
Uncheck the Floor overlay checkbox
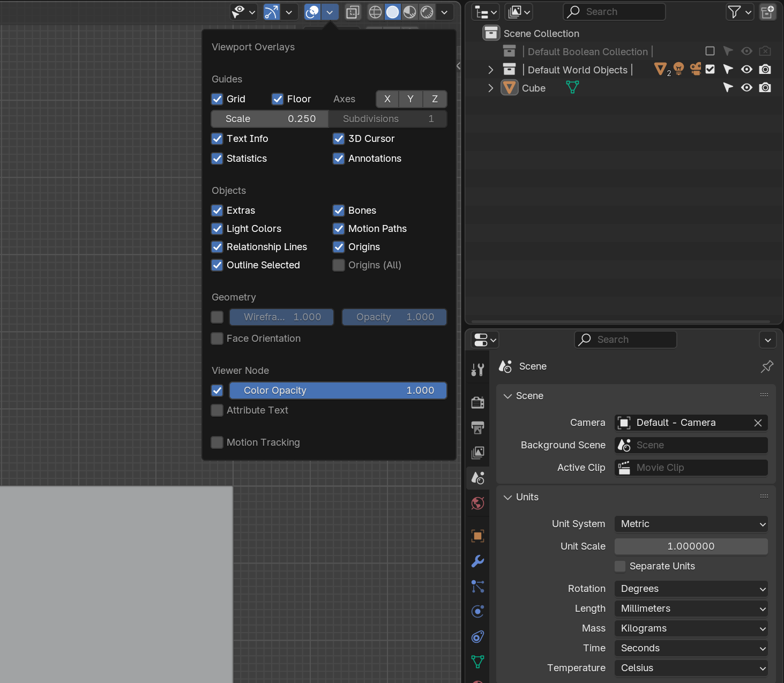pos(278,99)
